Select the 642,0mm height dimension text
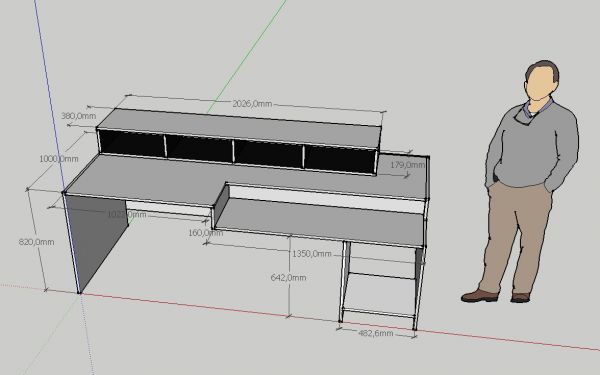The width and height of the screenshot is (600, 375). pos(288,277)
